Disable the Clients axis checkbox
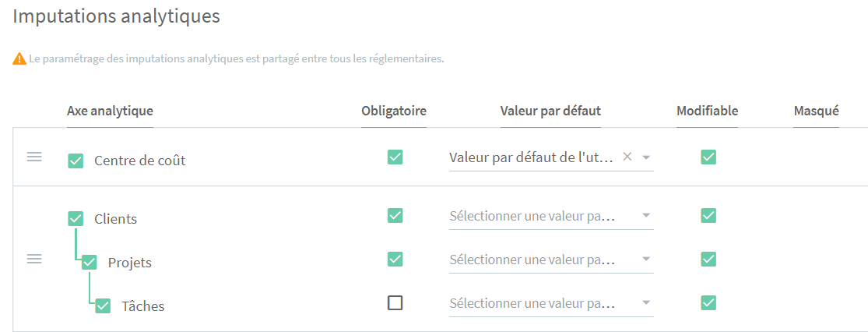Screen dimensions: 868x332 click(76, 218)
